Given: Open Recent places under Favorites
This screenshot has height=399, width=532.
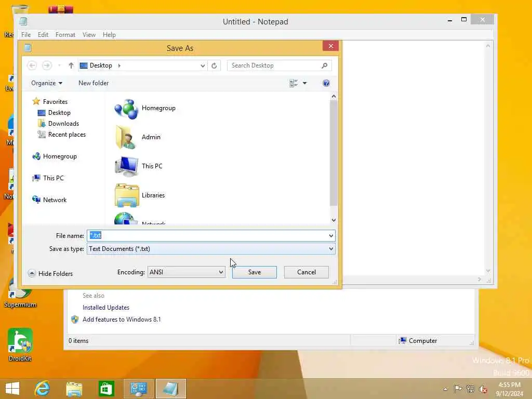Looking at the screenshot, I should point(66,135).
